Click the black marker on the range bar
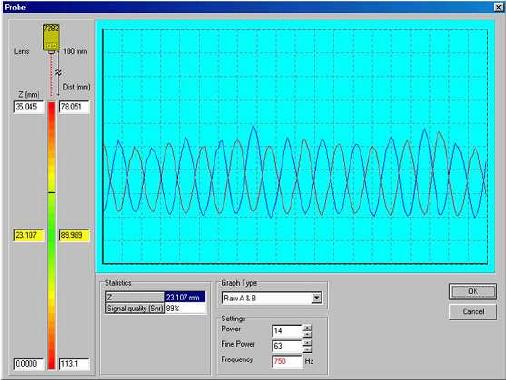The height and width of the screenshot is (380, 506). (51, 192)
